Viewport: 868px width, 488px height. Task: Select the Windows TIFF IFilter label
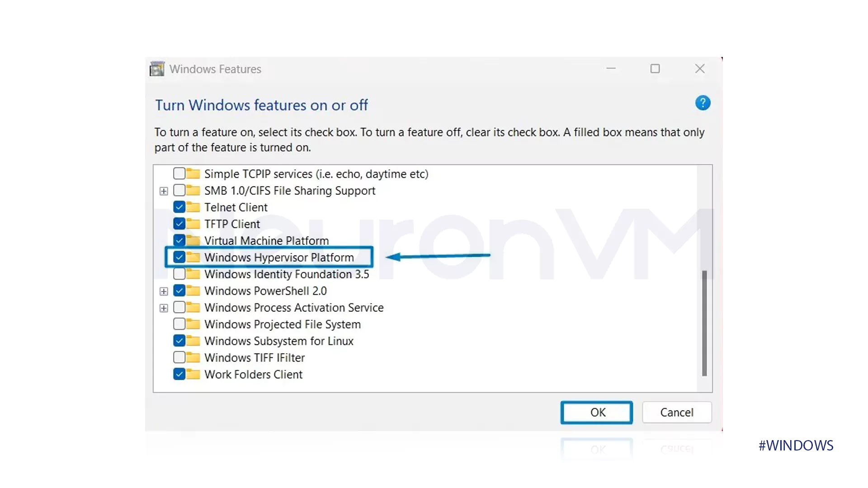[x=255, y=358]
